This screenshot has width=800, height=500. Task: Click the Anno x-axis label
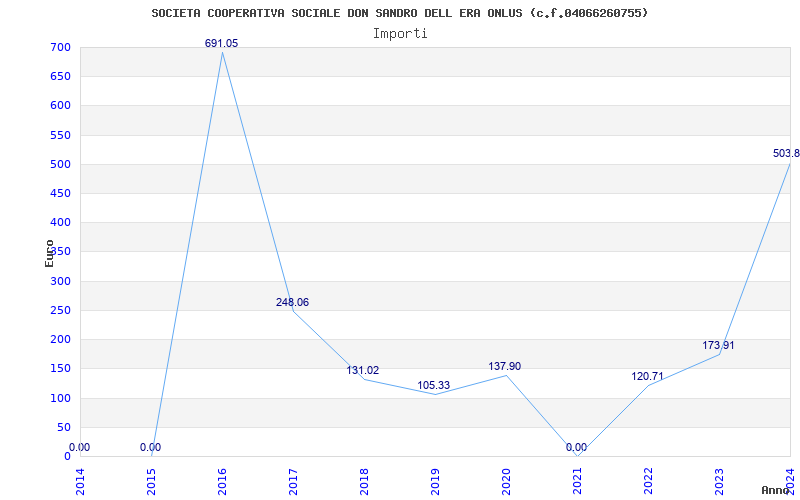[x=776, y=490]
